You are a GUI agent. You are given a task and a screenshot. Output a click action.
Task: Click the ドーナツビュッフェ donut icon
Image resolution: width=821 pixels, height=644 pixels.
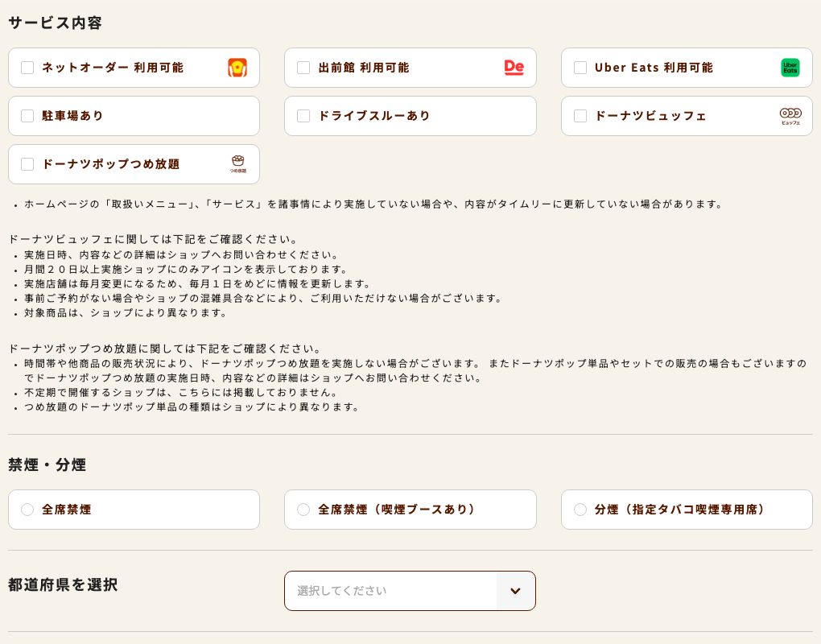[790, 116]
